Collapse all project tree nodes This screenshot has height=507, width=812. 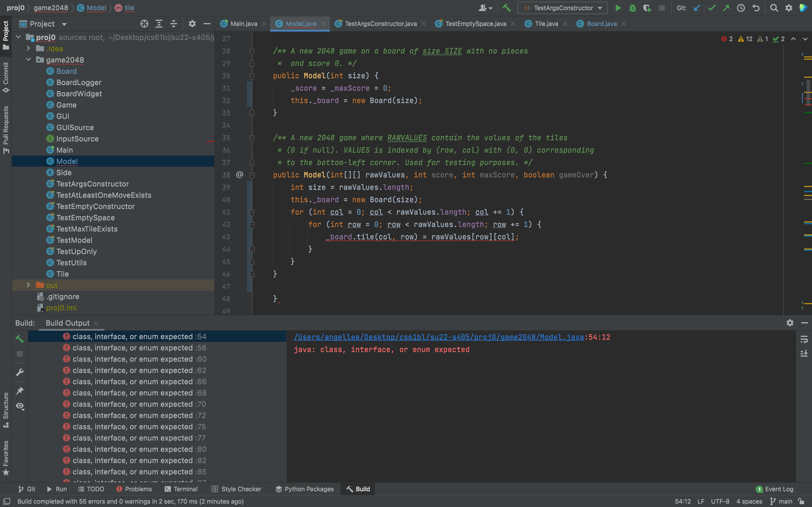coord(173,24)
